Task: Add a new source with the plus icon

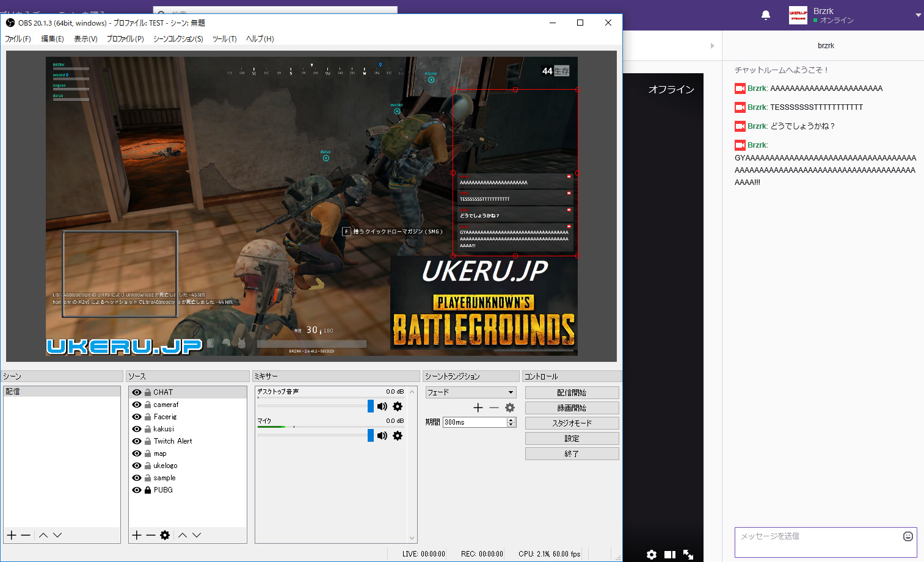Action: pyautogui.click(x=137, y=535)
